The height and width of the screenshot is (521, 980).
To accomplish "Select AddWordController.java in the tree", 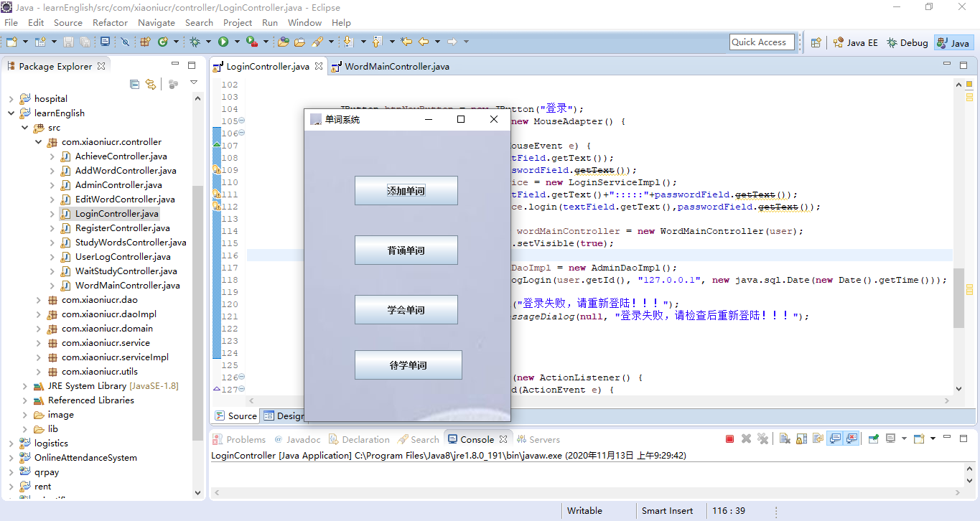I will click(x=126, y=170).
